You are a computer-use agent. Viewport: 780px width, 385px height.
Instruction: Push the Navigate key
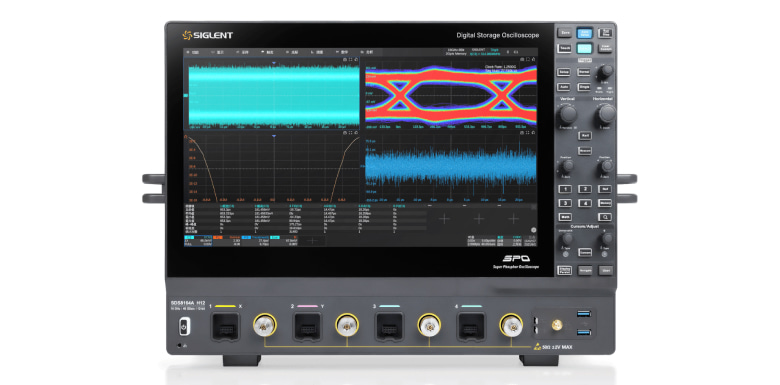pos(585,271)
